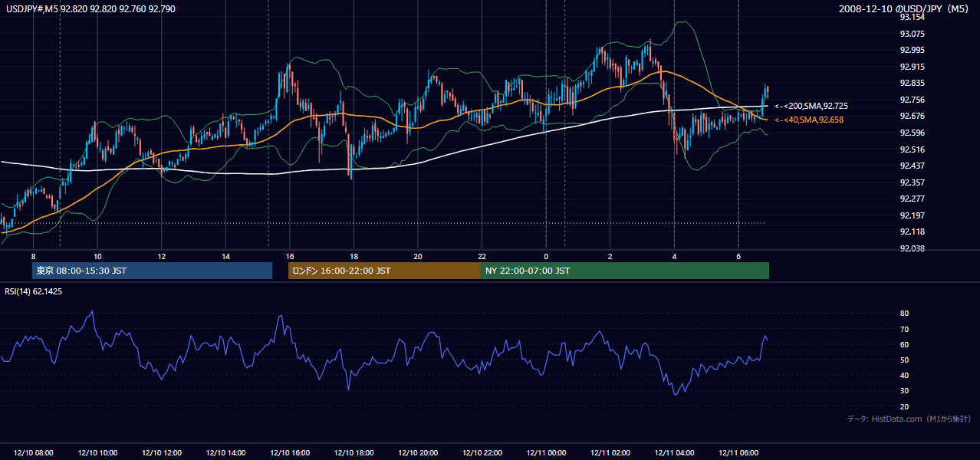
Task: Click hour marker 10 under the price chart
Action: (97, 256)
